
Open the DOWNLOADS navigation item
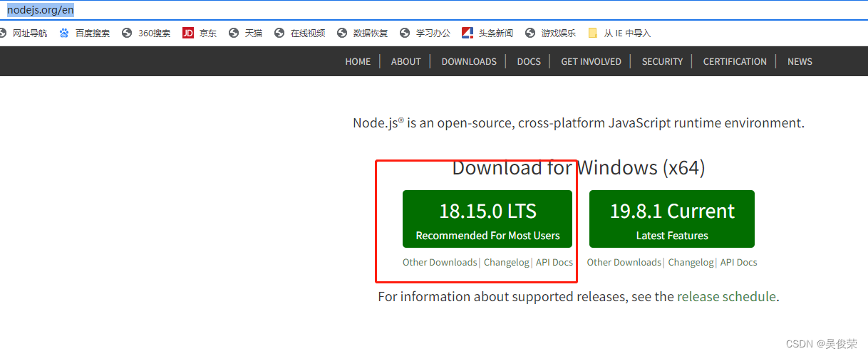click(469, 62)
